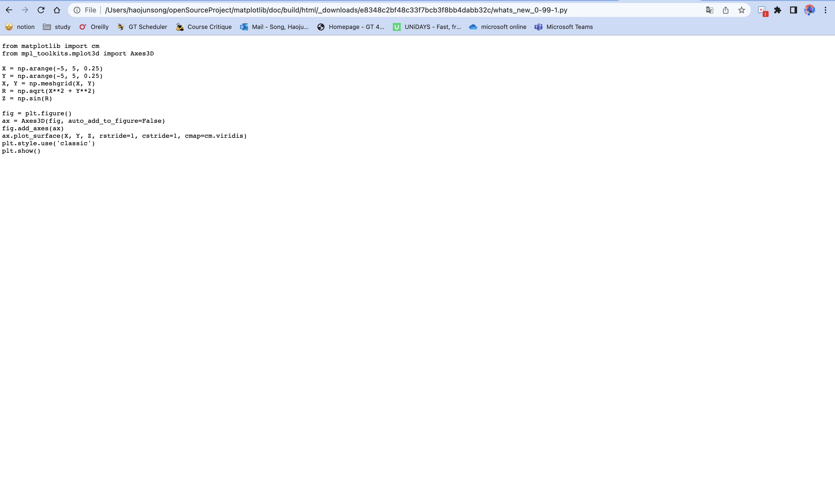Open the Extensions puzzle icon
835x504 pixels.
[777, 10]
